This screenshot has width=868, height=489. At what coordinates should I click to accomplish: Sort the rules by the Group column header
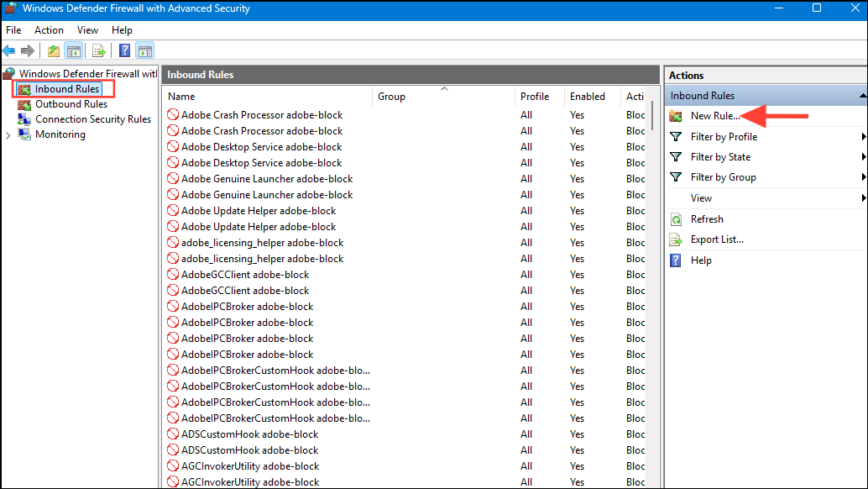tap(444, 97)
